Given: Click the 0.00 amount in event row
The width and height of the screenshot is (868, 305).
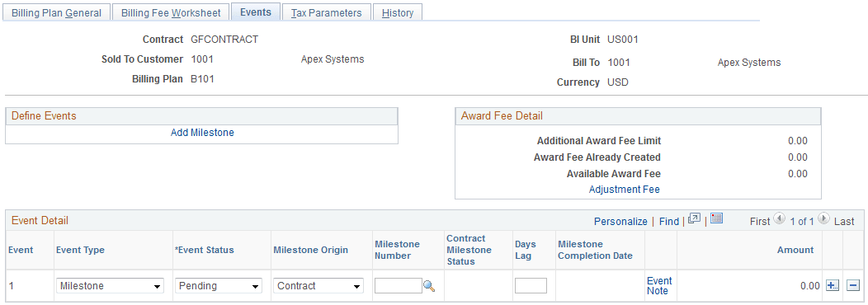Looking at the screenshot, I should pos(810,286).
